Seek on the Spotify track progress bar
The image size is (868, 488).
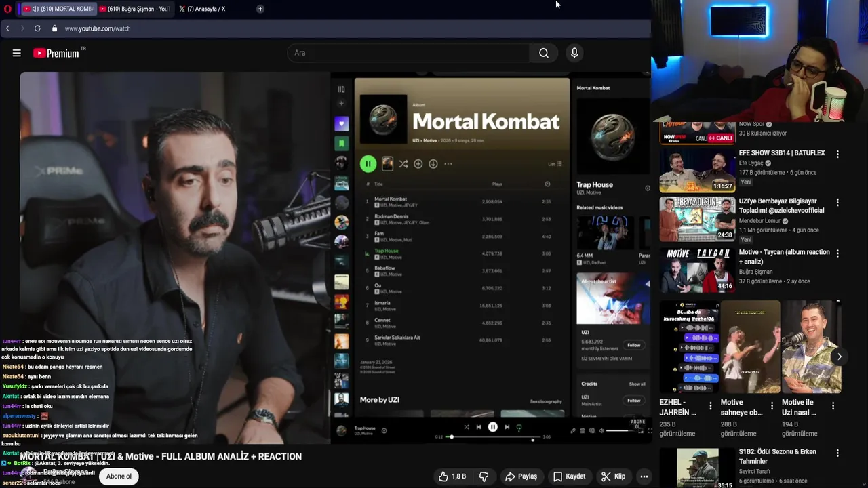[x=493, y=437]
